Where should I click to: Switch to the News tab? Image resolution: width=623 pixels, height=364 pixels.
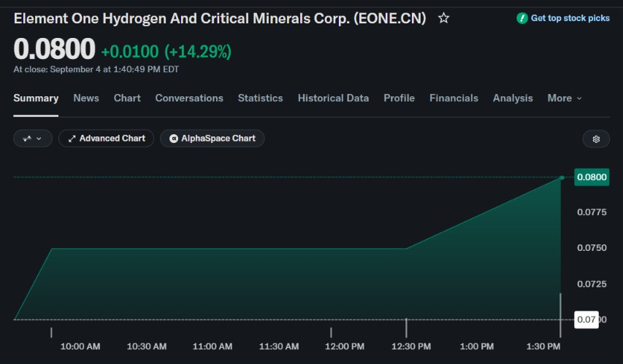click(86, 98)
